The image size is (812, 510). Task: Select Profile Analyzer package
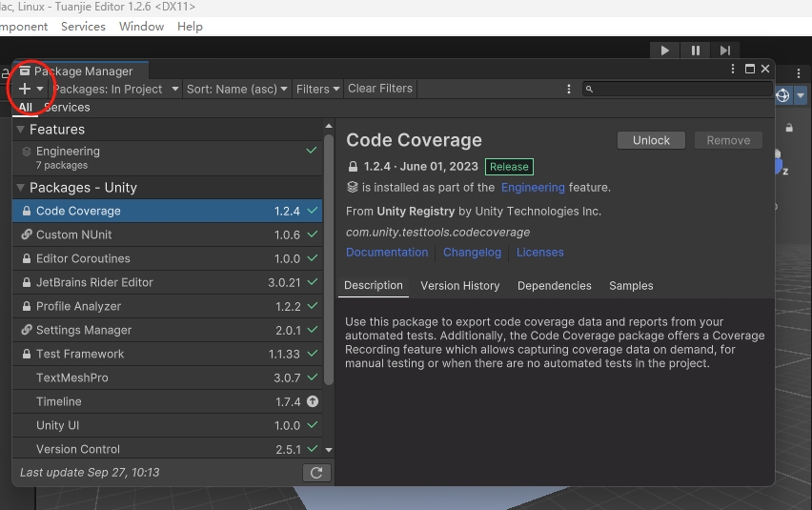click(168, 306)
